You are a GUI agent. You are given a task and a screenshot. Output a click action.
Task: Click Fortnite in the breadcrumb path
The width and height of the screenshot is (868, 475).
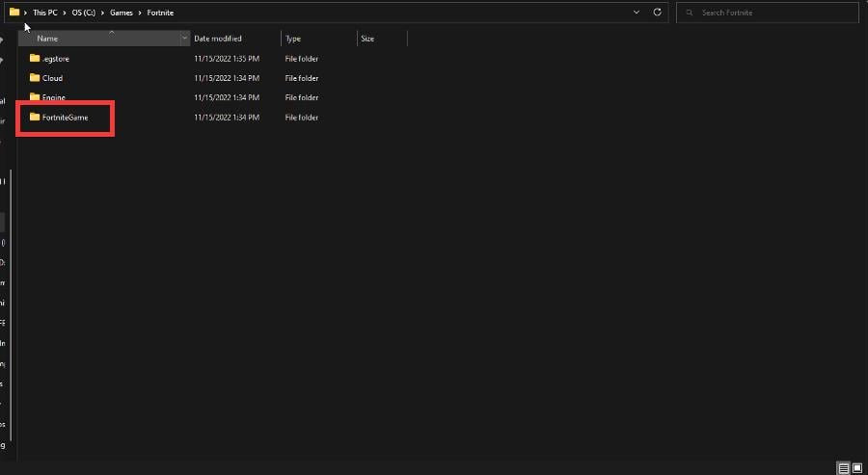pyautogui.click(x=160, y=13)
